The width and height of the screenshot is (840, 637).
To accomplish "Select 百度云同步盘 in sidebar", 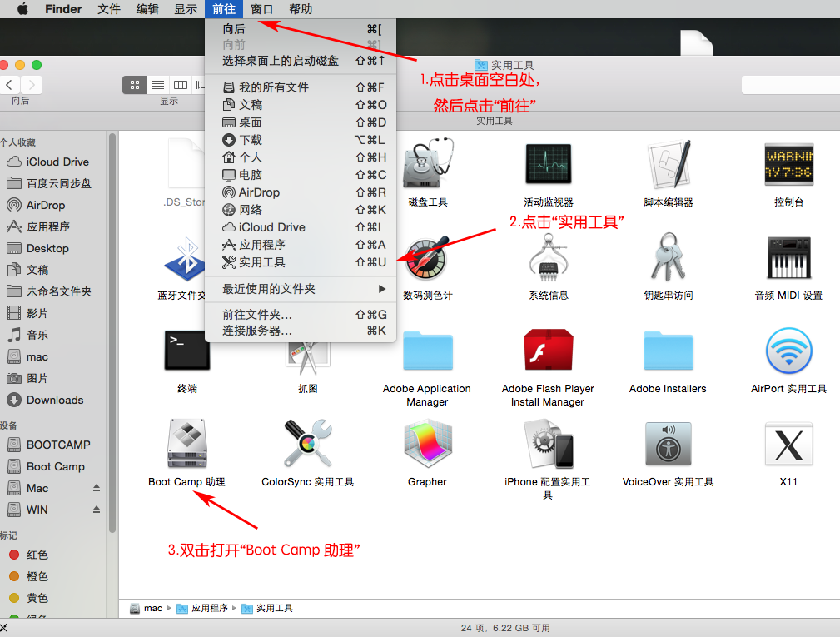I will coord(53,183).
